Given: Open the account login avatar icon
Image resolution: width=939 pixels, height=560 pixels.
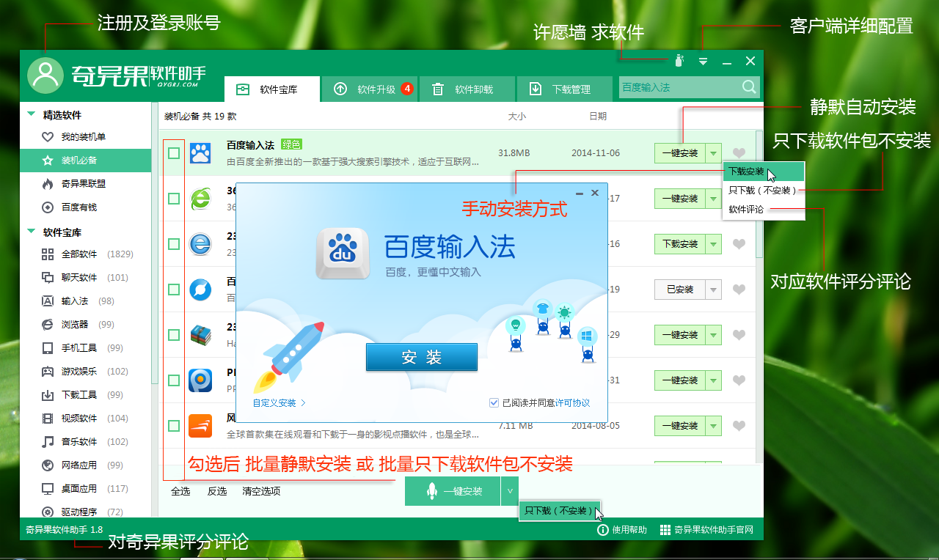Looking at the screenshot, I should [x=45, y=75].
